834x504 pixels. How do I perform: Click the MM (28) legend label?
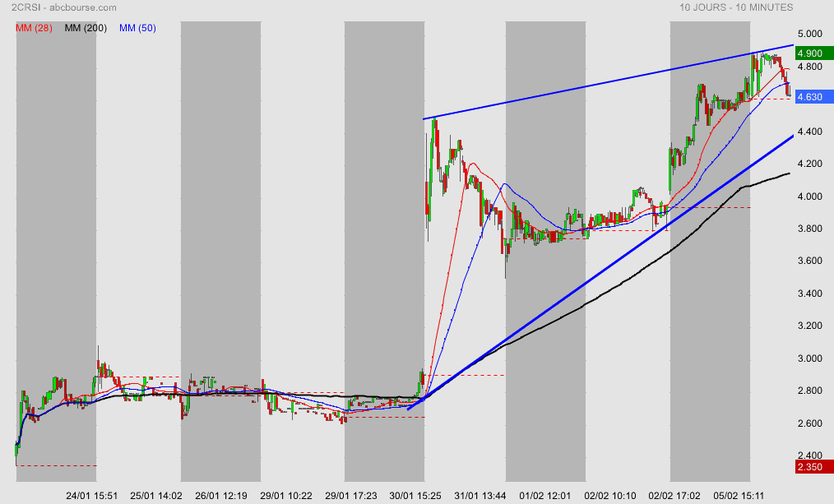(x=34, y=28)
